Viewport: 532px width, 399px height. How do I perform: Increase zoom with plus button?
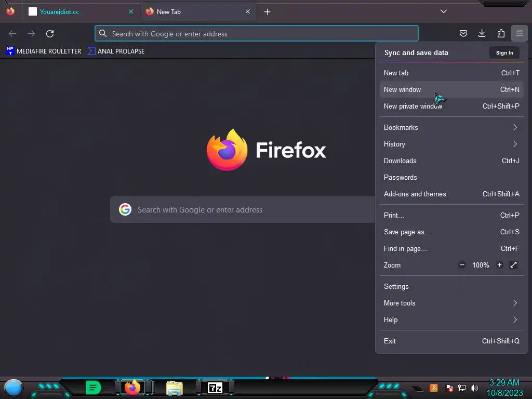pos(499,265)
